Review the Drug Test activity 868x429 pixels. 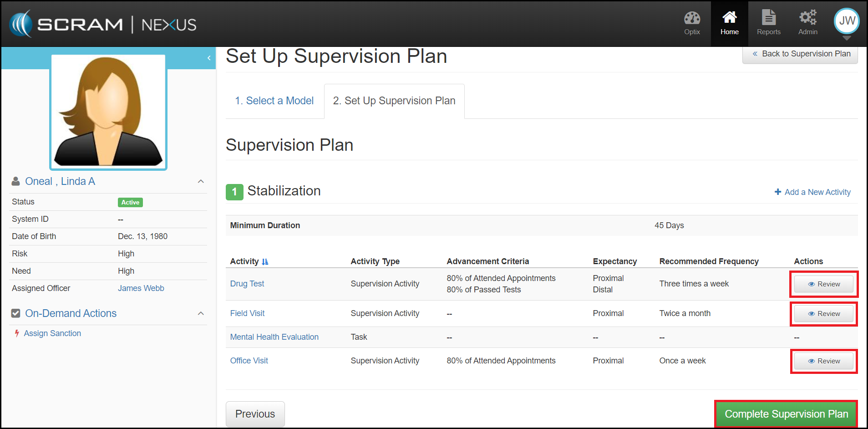[823, 284]
